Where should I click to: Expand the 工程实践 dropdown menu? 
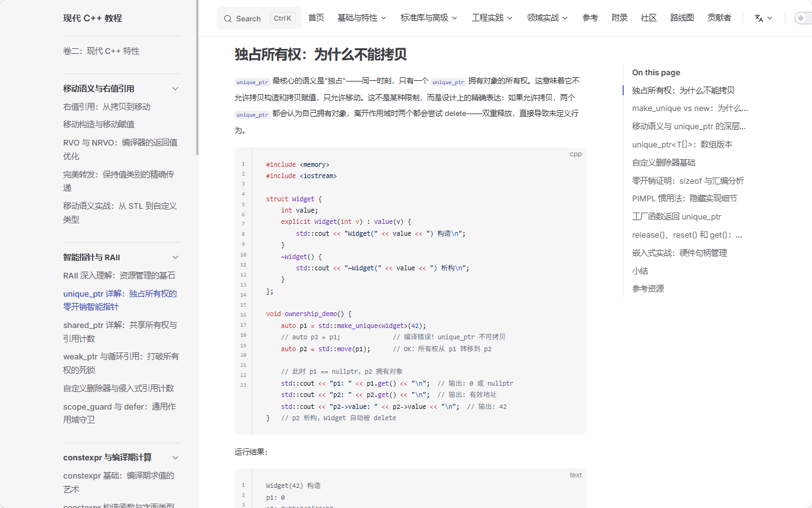click(492, 18)
